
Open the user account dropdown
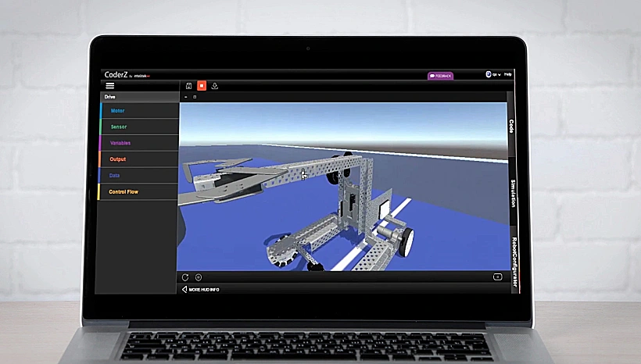pos(493,74)
